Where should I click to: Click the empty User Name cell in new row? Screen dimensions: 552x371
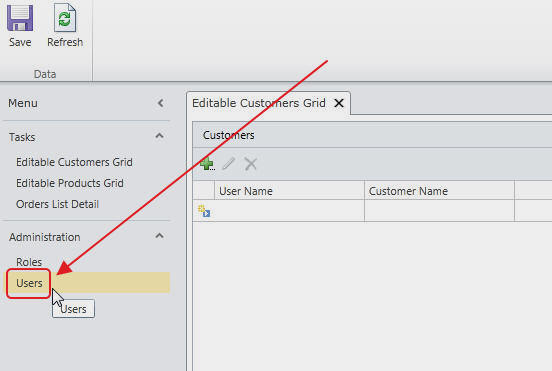[x=289, y=211]
